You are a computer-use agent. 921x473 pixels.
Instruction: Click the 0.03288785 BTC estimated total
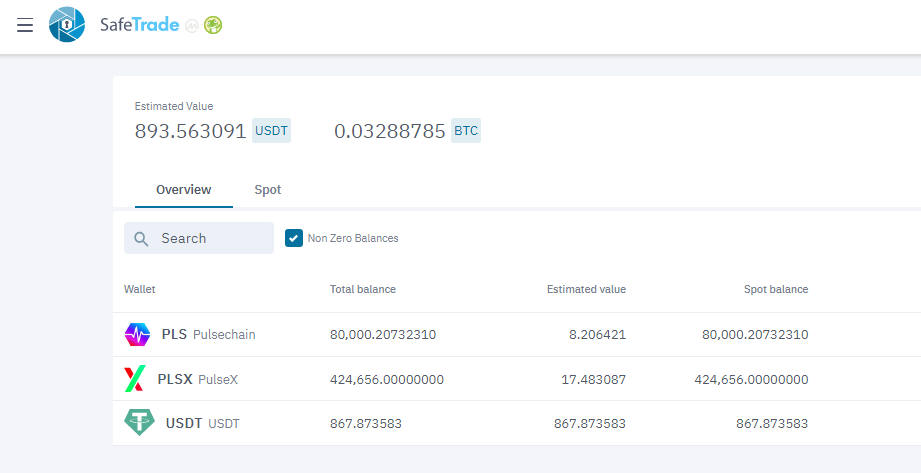[390, 131]
